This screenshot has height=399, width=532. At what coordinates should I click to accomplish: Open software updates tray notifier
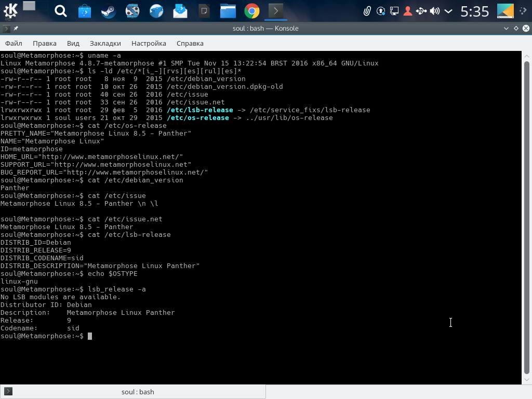pos(381,11)
